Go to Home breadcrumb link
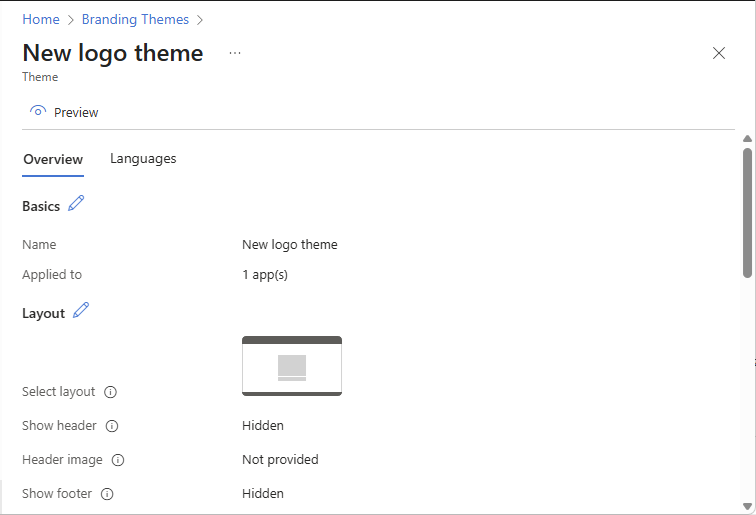This screenshot has width=756, height=515. coord(41,19)
